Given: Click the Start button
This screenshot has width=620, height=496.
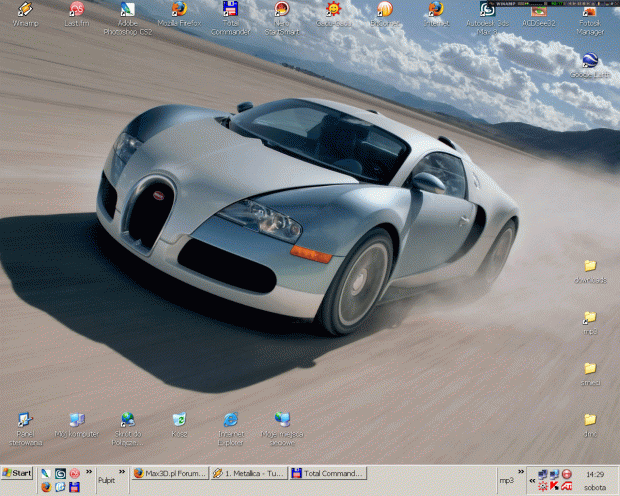Looking at the screenshot, I should click(18, 473).
